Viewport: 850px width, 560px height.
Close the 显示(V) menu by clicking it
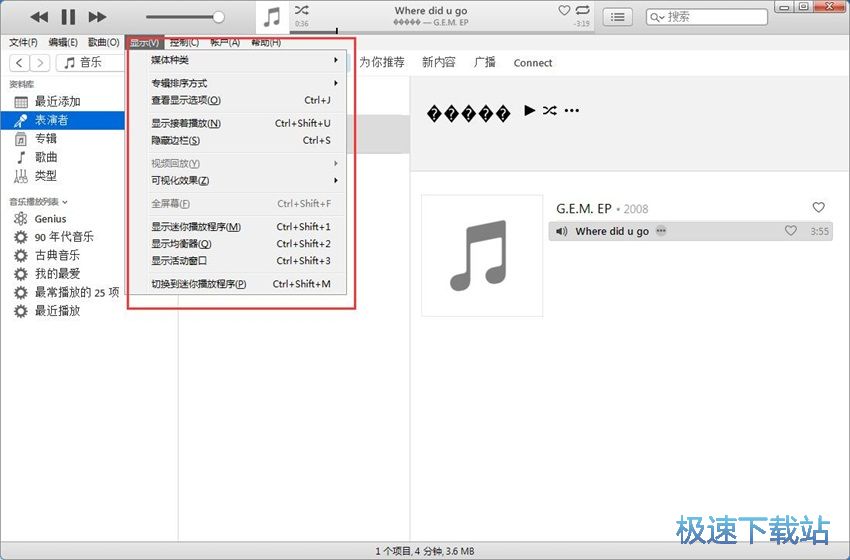pyautogui.click(x=144, y=42)
